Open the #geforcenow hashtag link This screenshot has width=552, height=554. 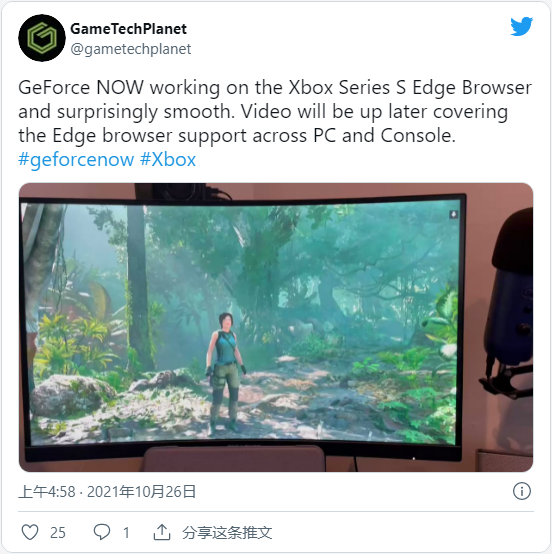click(76, 159)
